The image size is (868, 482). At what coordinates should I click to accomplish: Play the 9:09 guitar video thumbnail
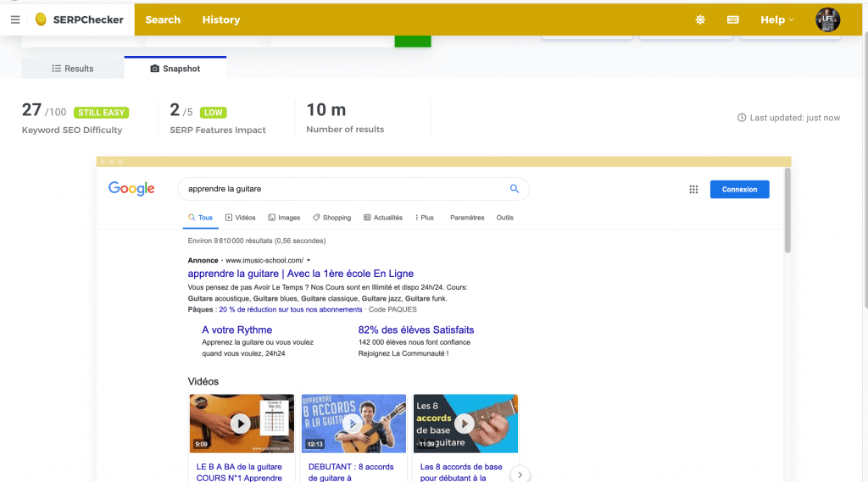click(242, 424)
